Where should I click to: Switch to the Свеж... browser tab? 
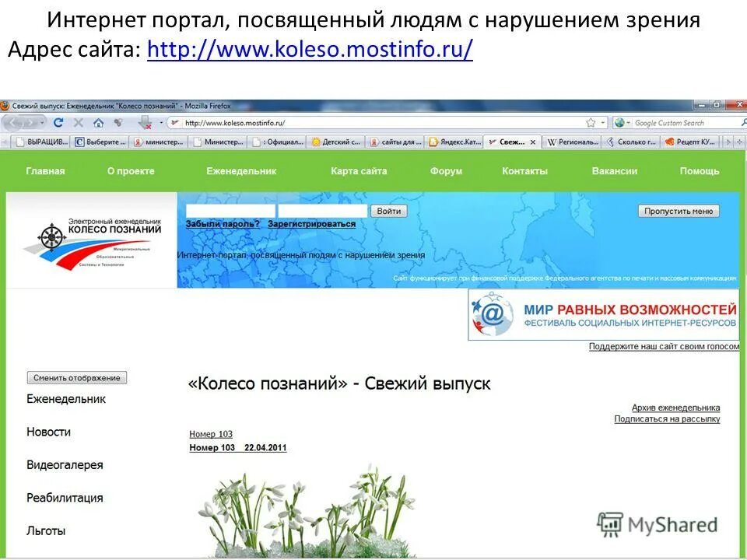tap(510, 142)
